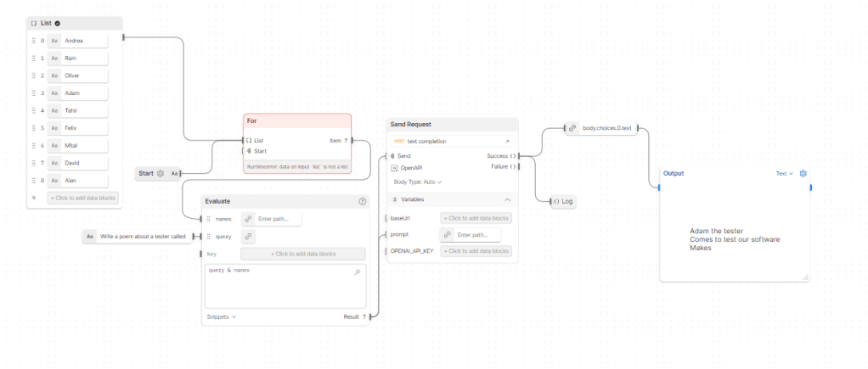Select the Log block
Screen dimensions: 868x369
click(562, 201)
